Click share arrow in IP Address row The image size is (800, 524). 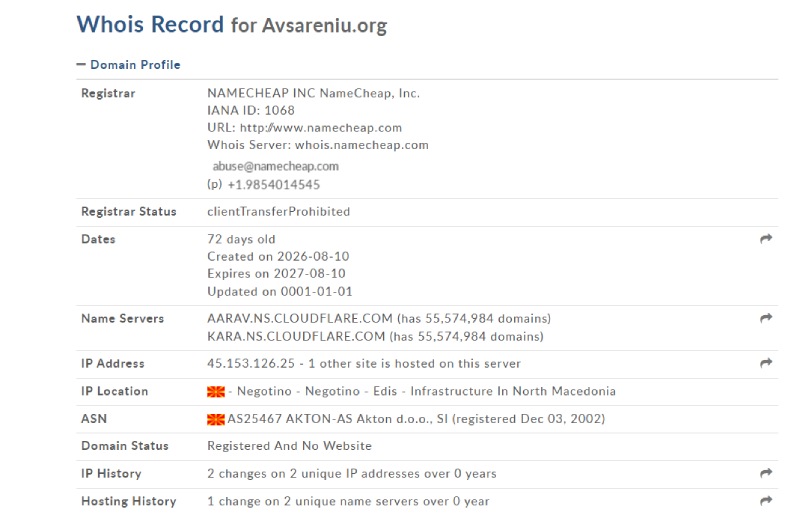766,363
